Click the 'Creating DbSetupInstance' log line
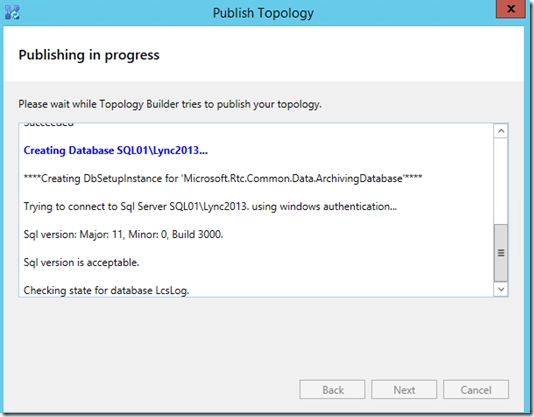Screen dimensions: 534x417 click(x=223, y=178)
